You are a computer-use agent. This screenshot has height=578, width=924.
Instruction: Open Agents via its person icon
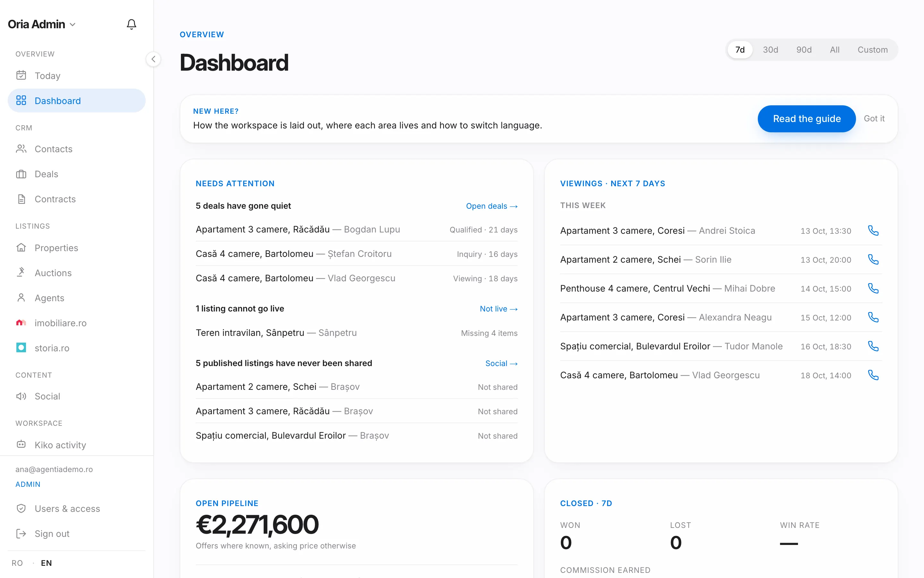pos(21,297)
